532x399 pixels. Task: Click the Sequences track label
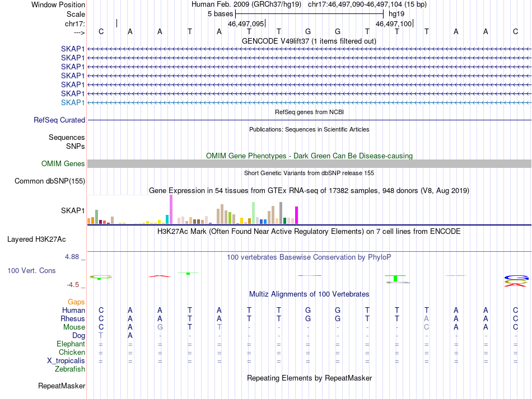(67, 137)
